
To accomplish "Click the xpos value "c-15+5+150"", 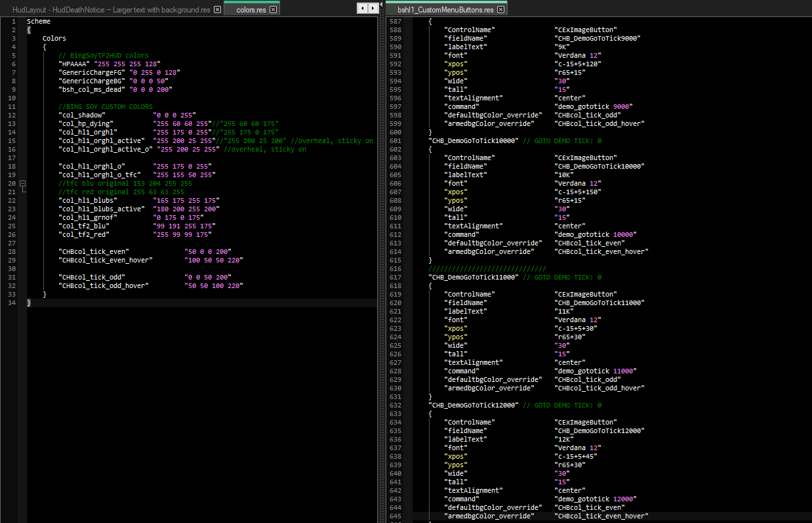I will pyautogui.click(x=578, y=192).
